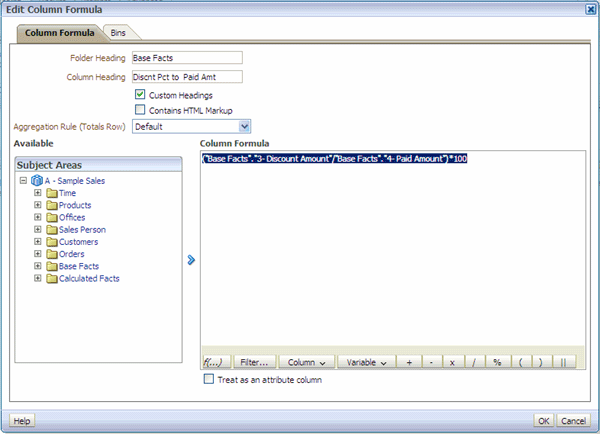Viewport: 600px width, 434px height.
Task: Select the Offices tree item label
Action: (72, 217)
